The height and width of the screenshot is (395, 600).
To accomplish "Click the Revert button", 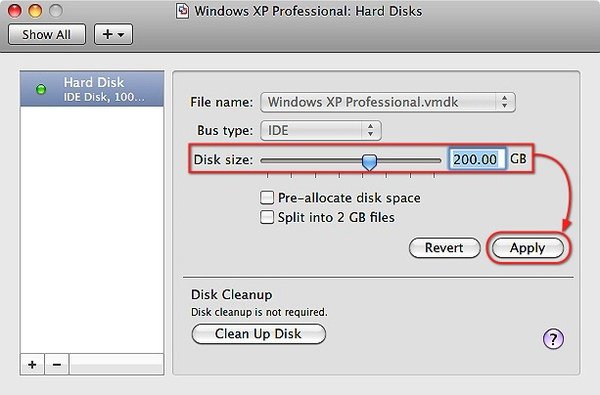I will (x=444, y=248).
